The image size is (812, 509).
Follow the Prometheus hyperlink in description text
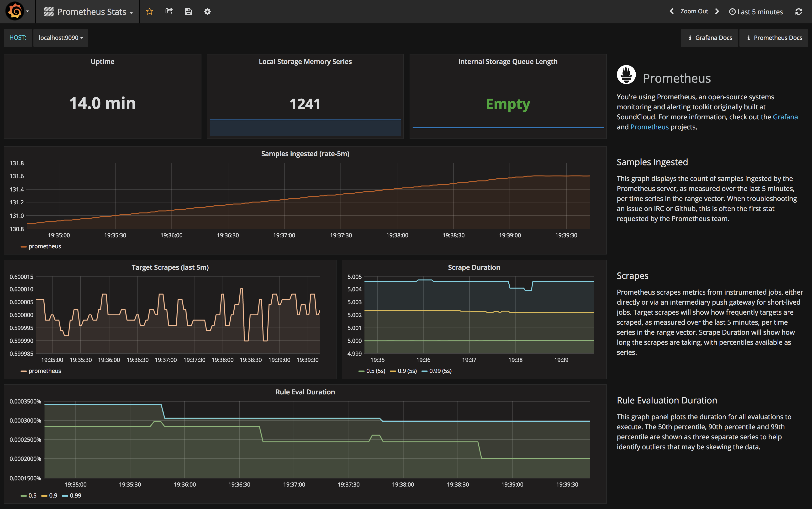point(649,127)
